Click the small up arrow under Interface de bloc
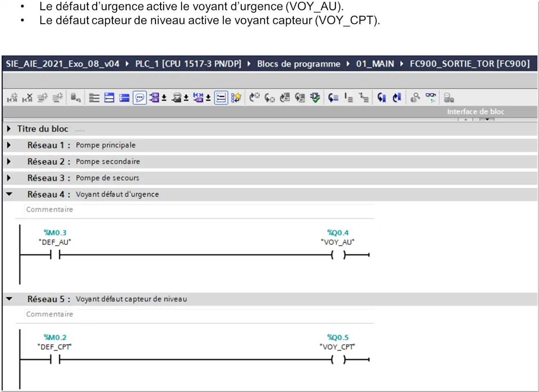The width and height of the screenshot is (539, 392). [465, 120]
